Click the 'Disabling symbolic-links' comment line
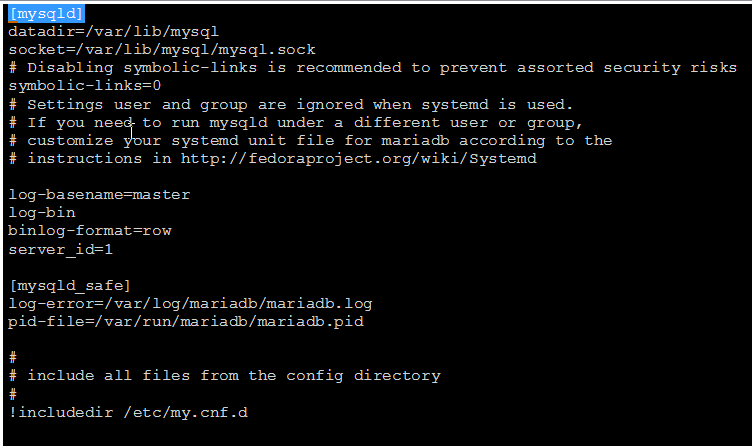This screenshot has width=752, height=446. click(x=372, y=68)
